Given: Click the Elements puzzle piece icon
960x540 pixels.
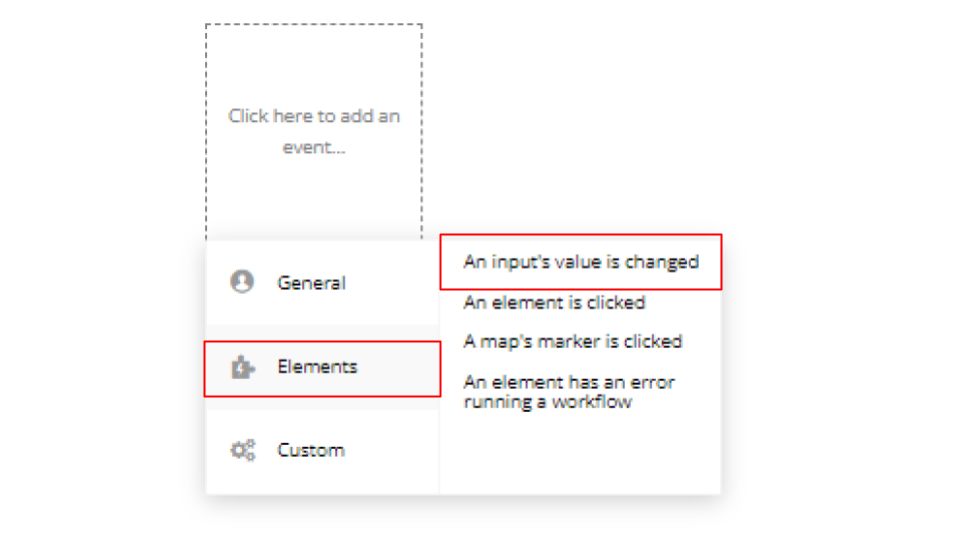Looking at the screenshot, I should point(242,367).
